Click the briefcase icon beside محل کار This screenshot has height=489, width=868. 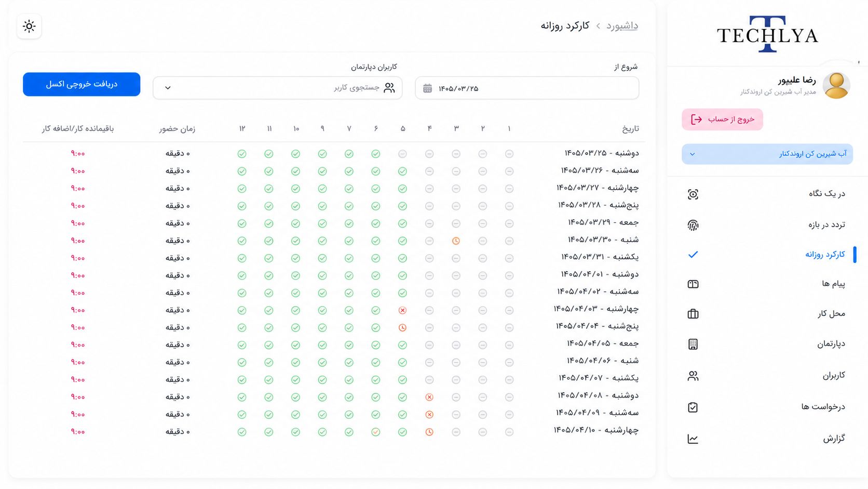[x=693, y=314]
